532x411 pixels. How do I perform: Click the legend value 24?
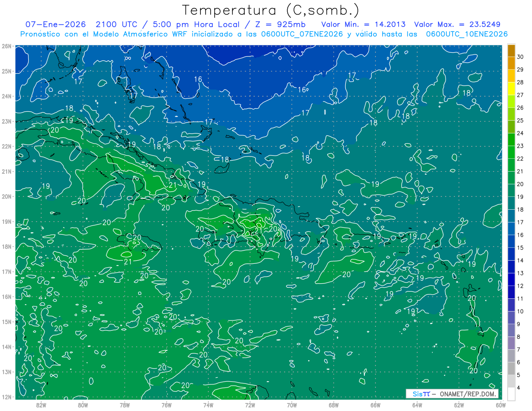520,133
